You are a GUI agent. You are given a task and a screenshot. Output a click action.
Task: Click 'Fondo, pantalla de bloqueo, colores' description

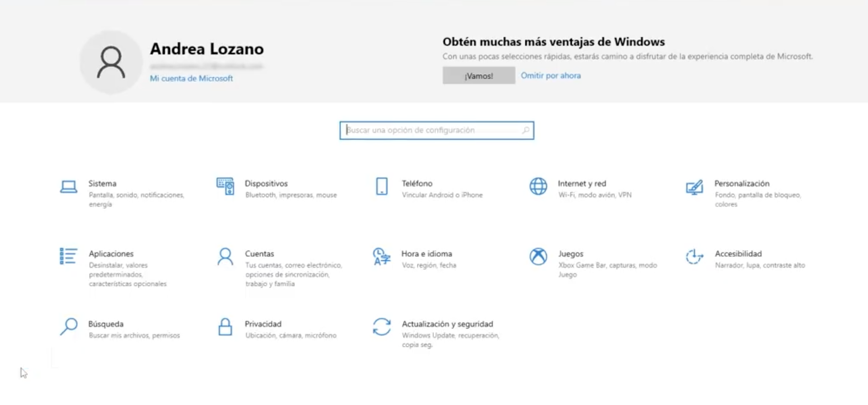click(x=758, y=200)
